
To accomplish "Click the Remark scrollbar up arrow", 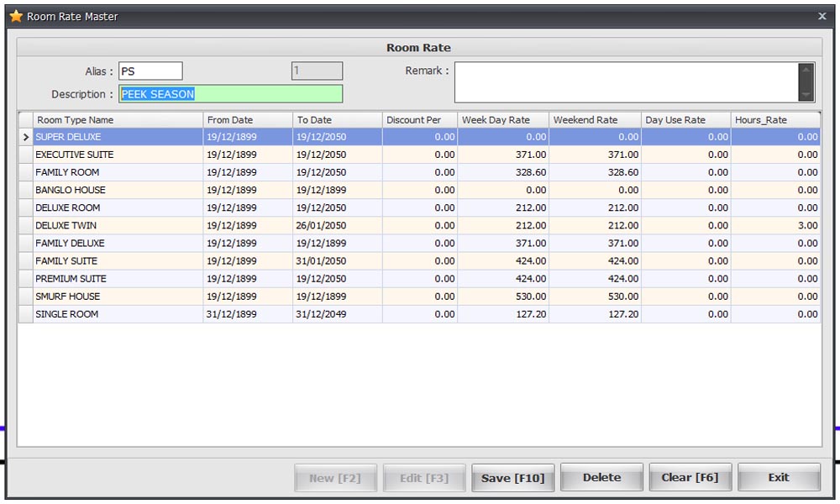I will (806, 69).
